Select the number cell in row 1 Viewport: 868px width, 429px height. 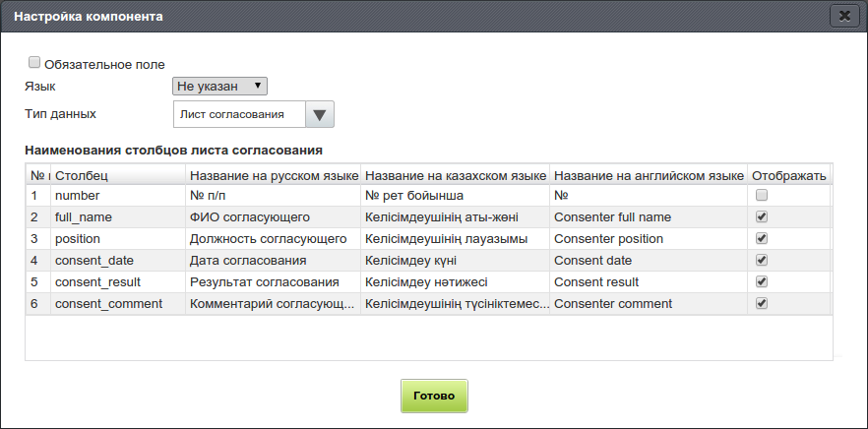tap(118, 196)
